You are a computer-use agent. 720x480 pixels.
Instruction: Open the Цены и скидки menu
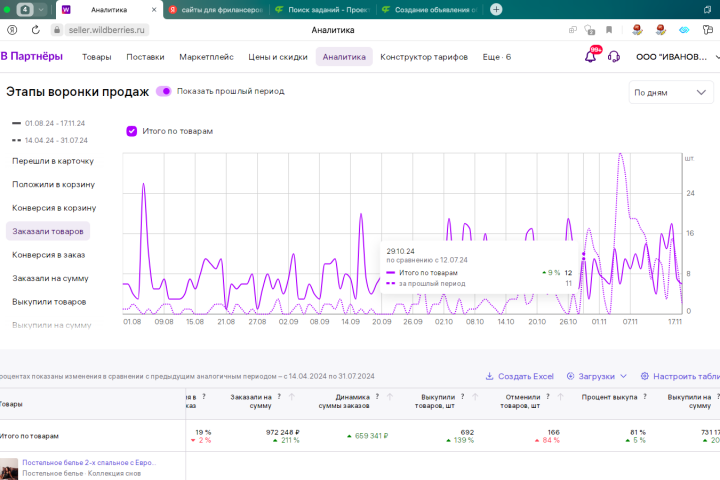[278, 57]
